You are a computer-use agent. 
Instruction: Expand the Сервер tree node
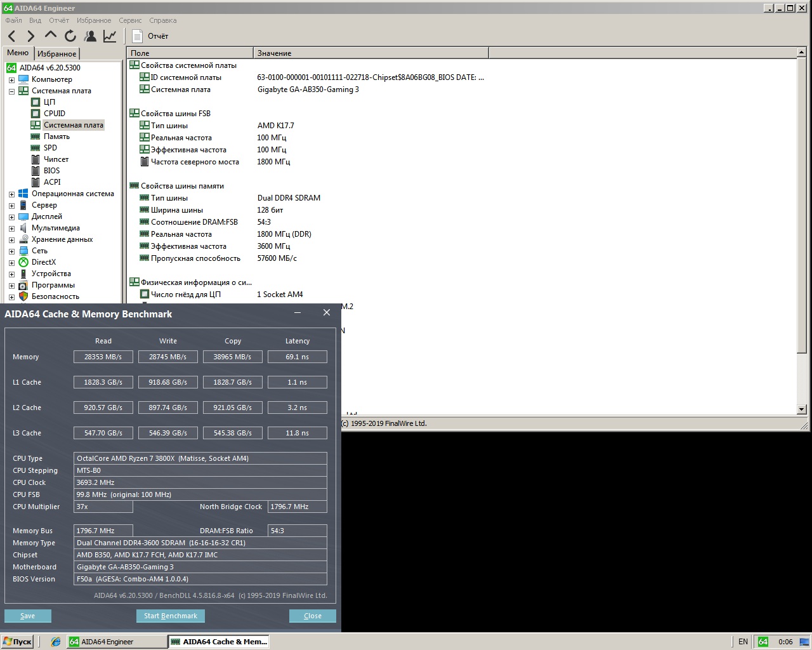[x=11, y=206]
